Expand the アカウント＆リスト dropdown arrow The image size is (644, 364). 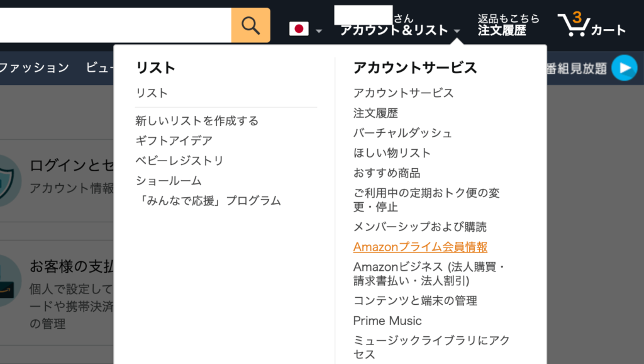457,31
